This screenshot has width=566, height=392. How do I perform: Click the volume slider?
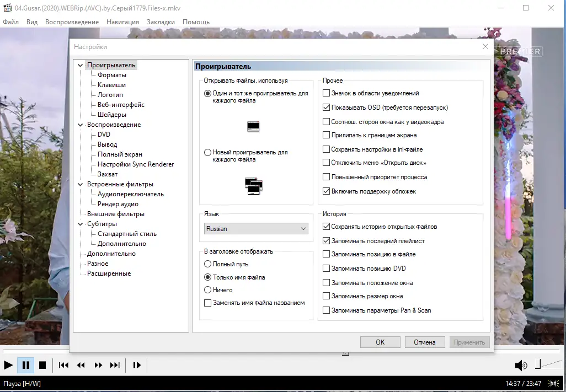548,364
